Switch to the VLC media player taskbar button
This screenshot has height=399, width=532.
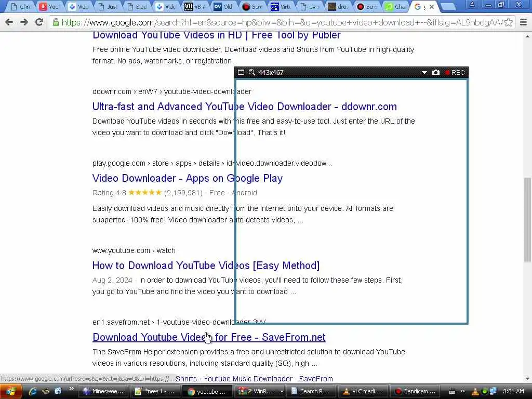click(363, 391)
